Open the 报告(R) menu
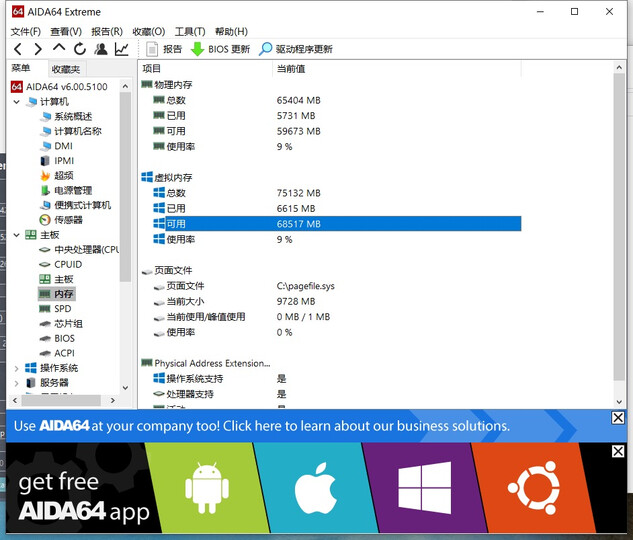The image size is (633, 540). (107, 31)
